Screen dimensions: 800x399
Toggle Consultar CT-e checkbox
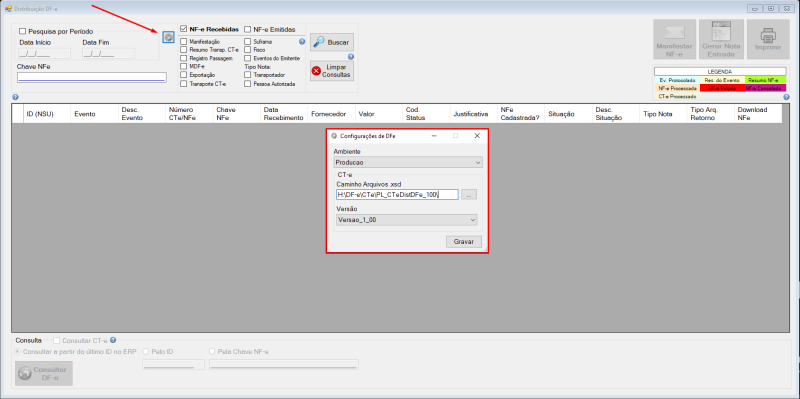[57, 340]
